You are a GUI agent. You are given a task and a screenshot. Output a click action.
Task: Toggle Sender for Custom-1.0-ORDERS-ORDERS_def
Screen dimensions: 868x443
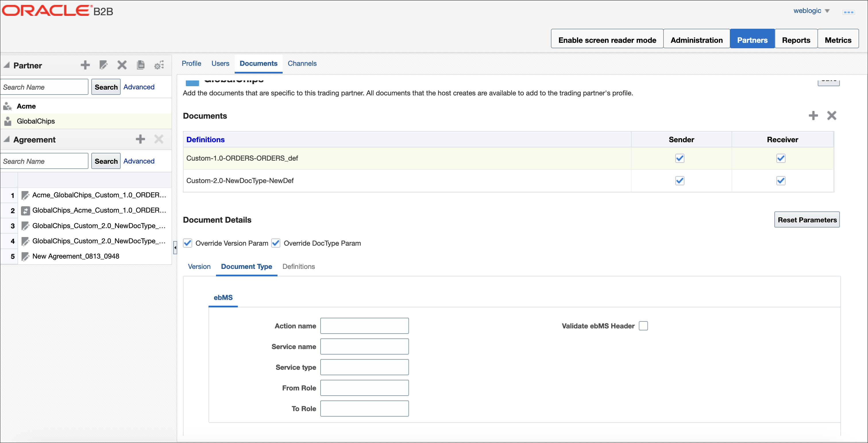pyautogui.click(x=680, y=158)
